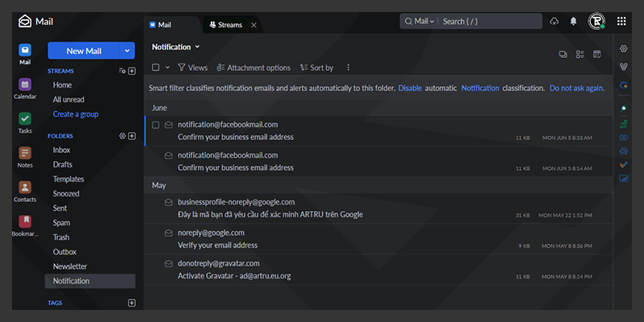Check the first facebookmail notification email checkbox
Image resolution: width=644 pixels, height=322 pixels.
coord(156,125)
